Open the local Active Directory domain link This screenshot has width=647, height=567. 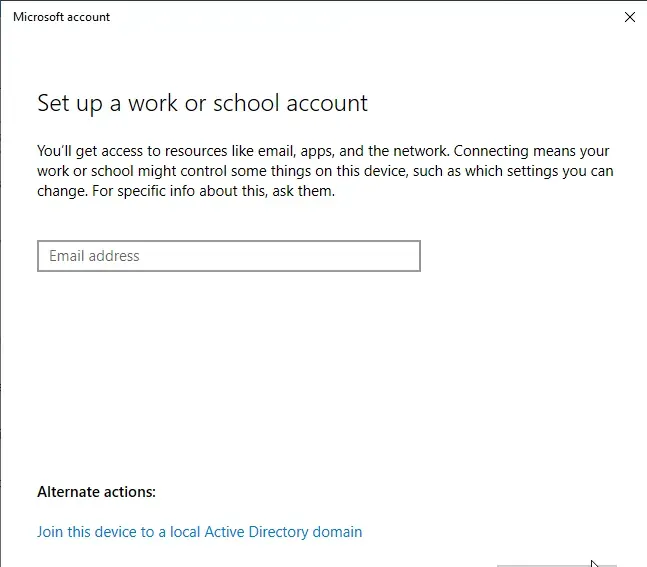tap(199, 532)
